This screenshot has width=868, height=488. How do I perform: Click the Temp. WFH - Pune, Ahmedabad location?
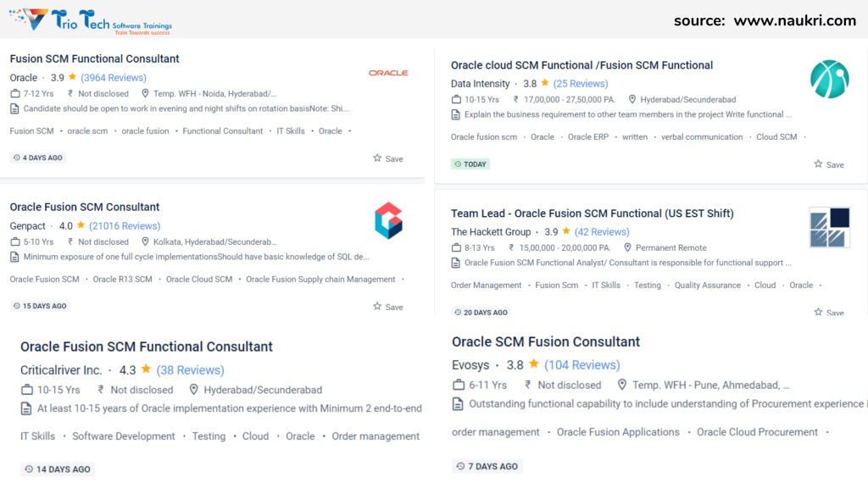click(711, 385)
